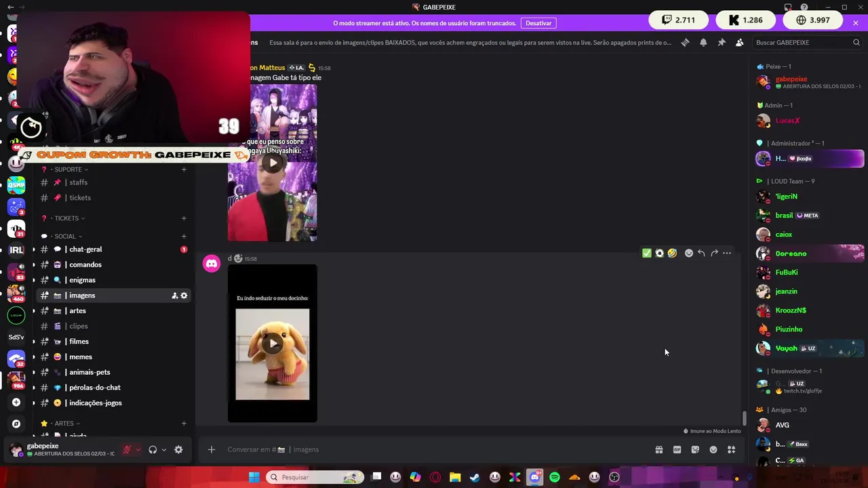The width and height of the screenshot is (868, 488).
Task: Add laughing emoji quick reaction
Action: tap(672, 253)
